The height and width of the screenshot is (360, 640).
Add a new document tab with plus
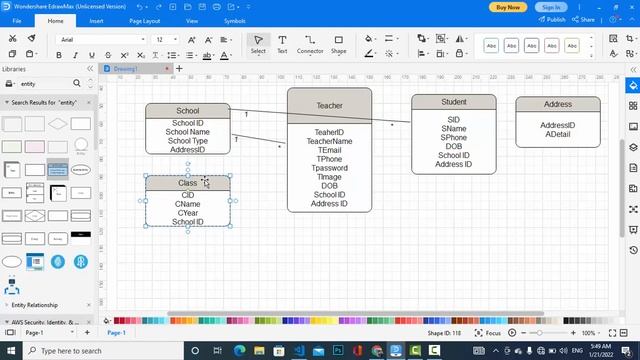point(179,69)
